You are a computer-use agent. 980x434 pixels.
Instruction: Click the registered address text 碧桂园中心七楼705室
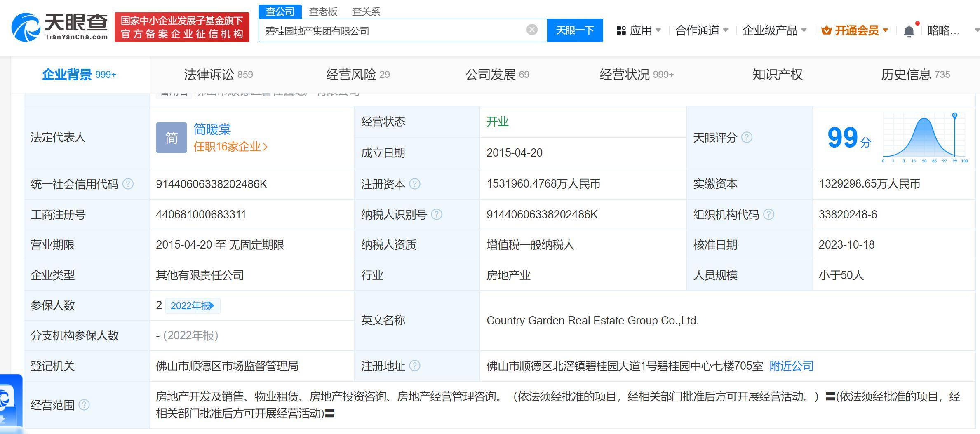click(x=710, y=366)
